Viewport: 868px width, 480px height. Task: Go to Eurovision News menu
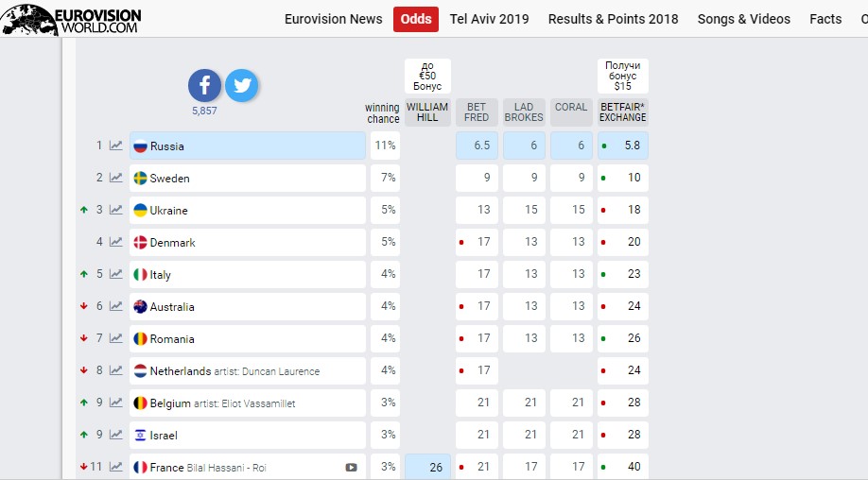334,19
